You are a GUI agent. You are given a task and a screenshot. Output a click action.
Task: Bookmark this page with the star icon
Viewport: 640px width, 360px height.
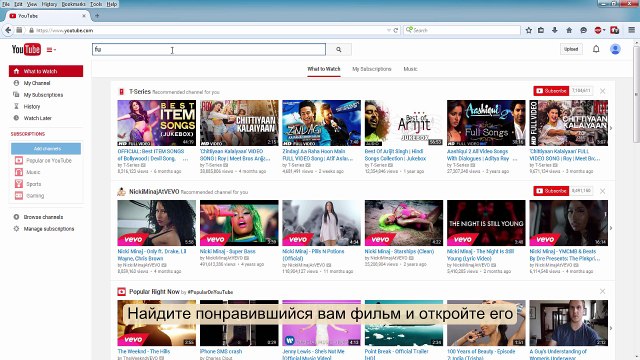529,30
